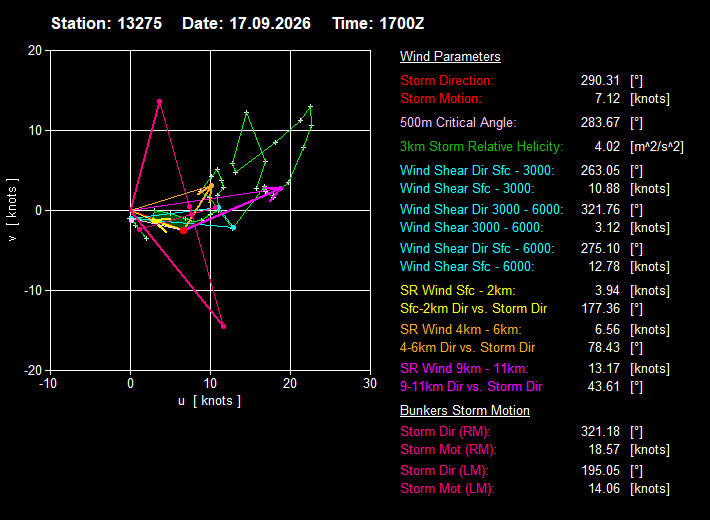The height and width of the screenshot is (520, 710).
Task: Select Wind Shear Sfc - 6000 label
Action: point(467,267)
